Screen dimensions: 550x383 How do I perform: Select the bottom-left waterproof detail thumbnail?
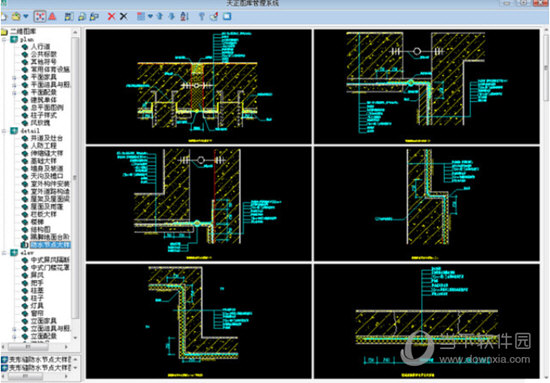pyautogui.click(x=199, y=321)
